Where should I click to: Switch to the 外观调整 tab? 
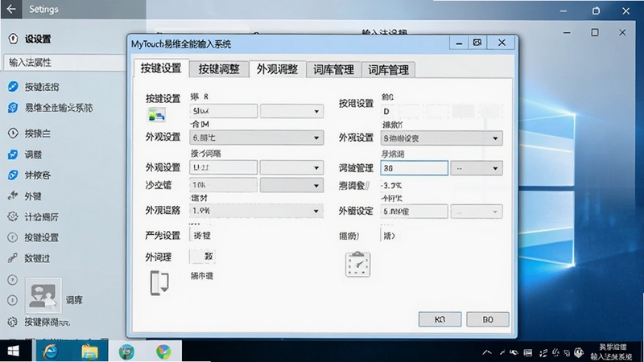pos(277,69)
